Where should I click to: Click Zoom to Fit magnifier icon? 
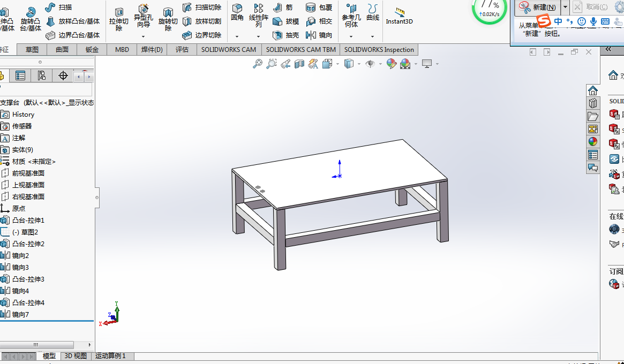coord(258,64)
